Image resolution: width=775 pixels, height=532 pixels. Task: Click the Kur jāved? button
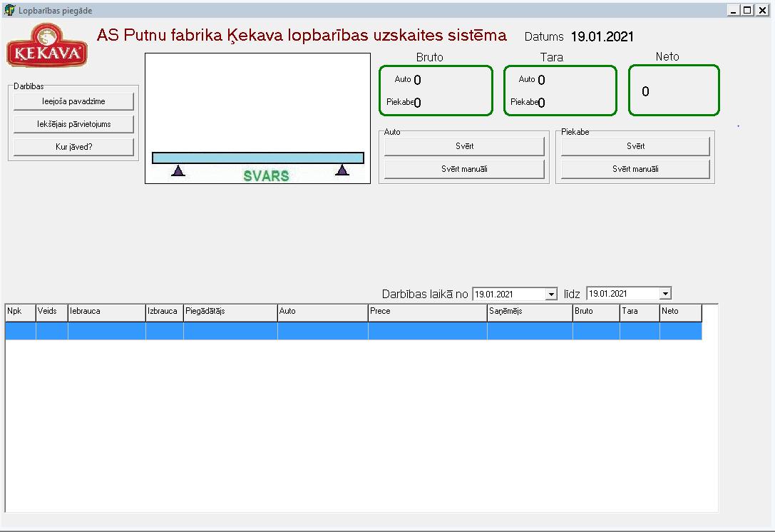tap(73, 147)
